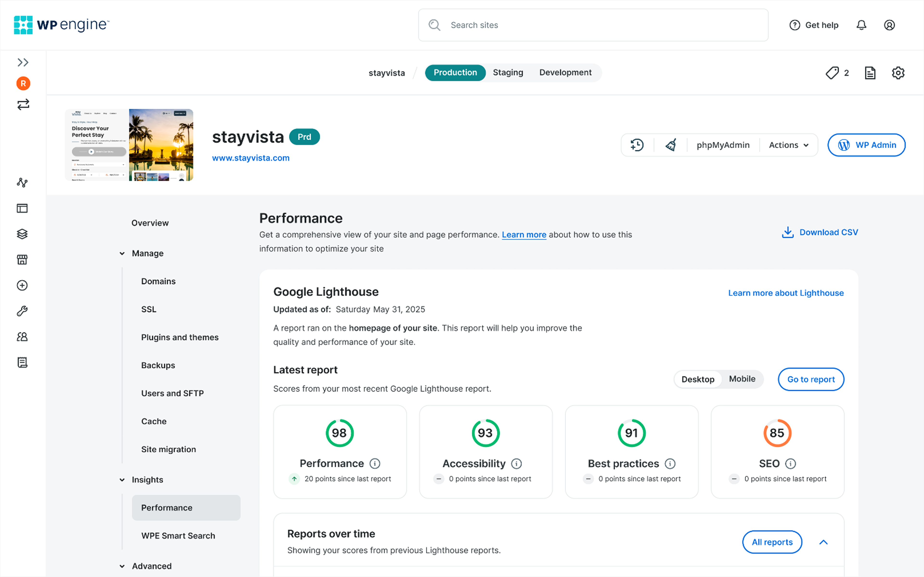Click the clear cache broom icon

(671, 145)
